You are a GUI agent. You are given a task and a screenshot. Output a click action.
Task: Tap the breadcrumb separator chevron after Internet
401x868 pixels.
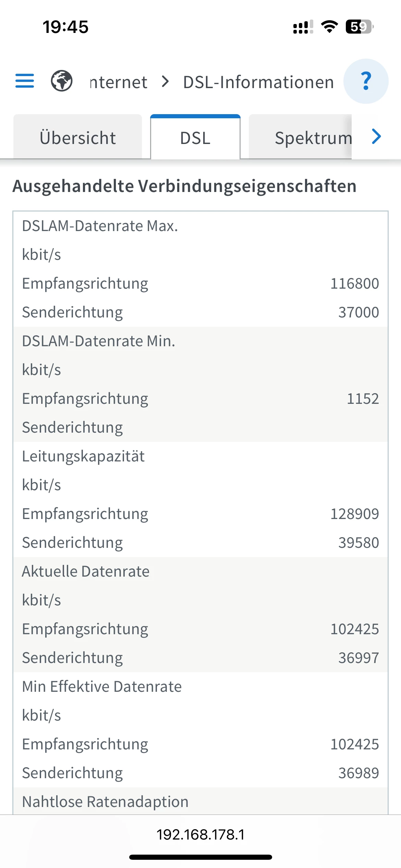point(166,82)
